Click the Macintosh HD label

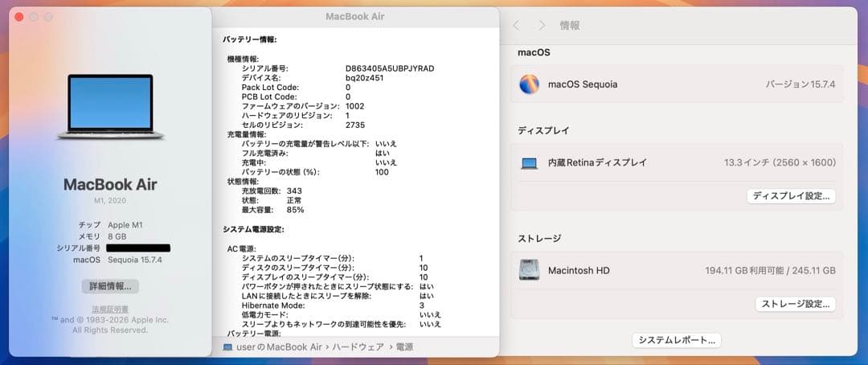(x=579, y=271)
